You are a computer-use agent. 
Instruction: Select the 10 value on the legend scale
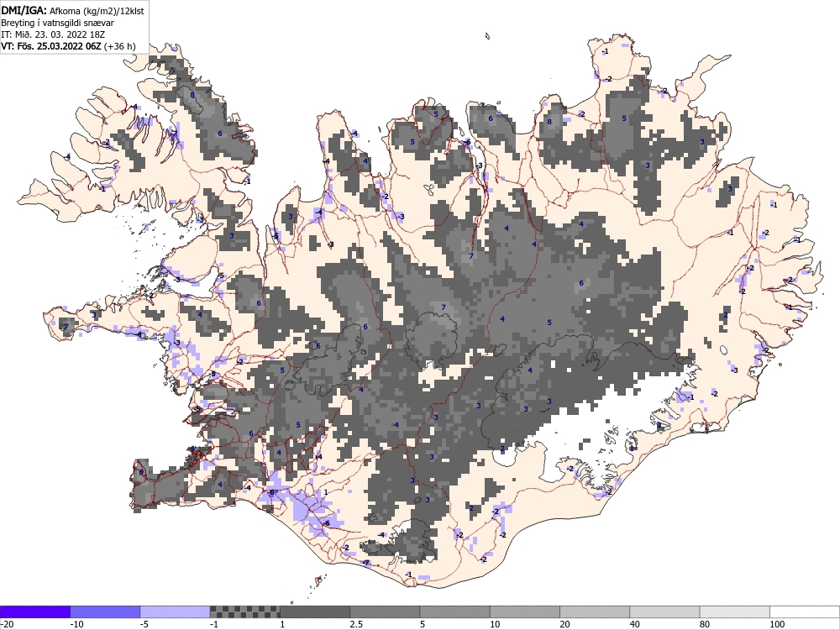point(495,624)
